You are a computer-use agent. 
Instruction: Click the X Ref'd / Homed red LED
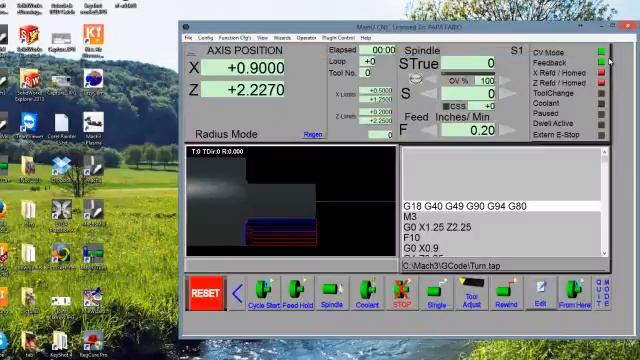(602, 72)
